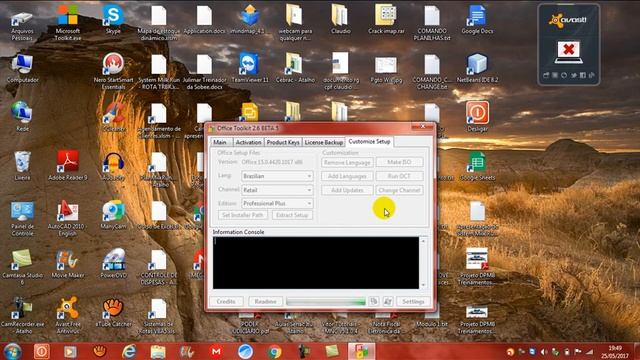This screenshot has width=640, height=360.
Task: Open the File Explorer taskbar icon
Action: point(158,351)
